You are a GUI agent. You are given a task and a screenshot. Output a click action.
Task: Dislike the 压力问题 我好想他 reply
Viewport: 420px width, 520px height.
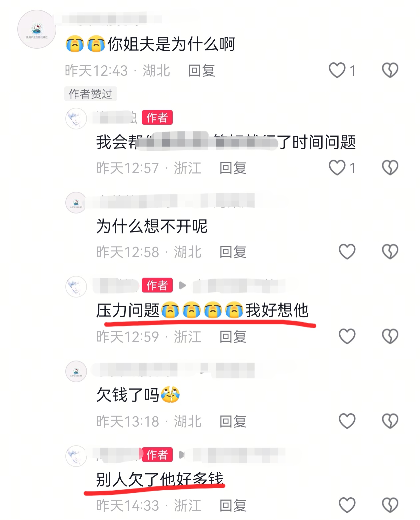(390, 336)
